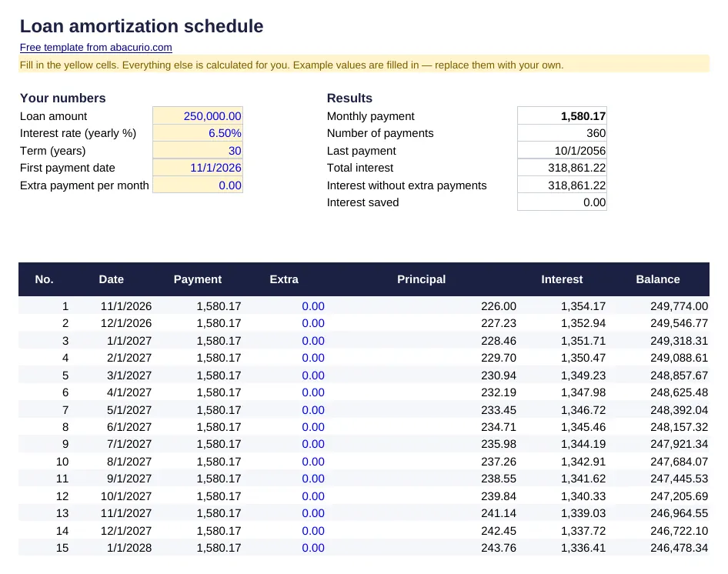Select balance 246,478.34

coord(680,548)
